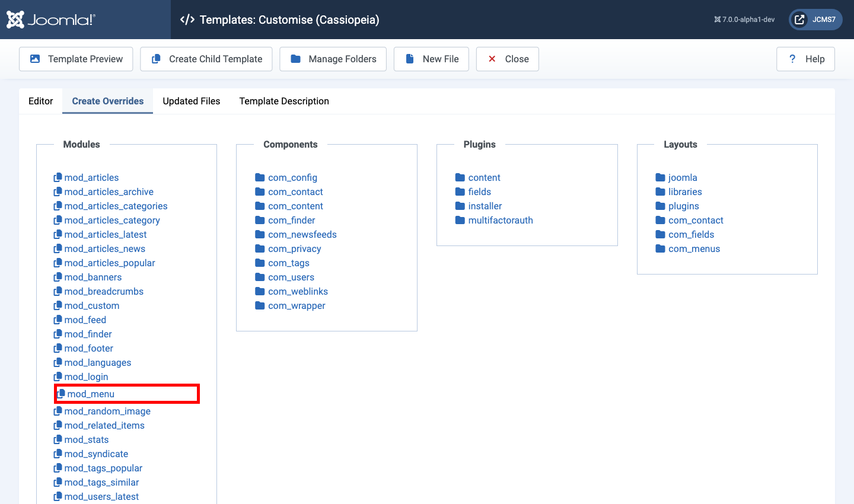
Task: Click the folder icon beside com_finder
Action: [260, 220]
